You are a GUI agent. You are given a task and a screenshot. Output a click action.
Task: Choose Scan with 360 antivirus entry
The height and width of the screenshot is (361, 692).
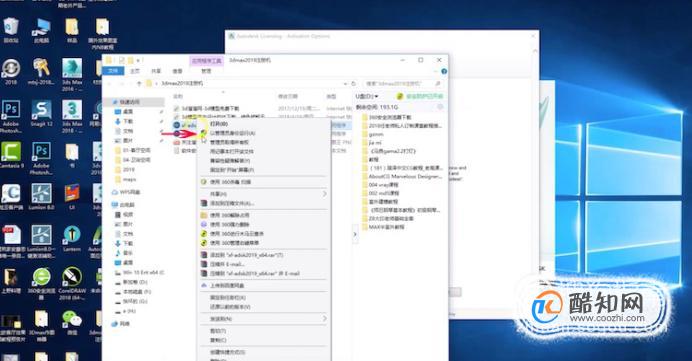pyautogui.click(x=229, y=182)
